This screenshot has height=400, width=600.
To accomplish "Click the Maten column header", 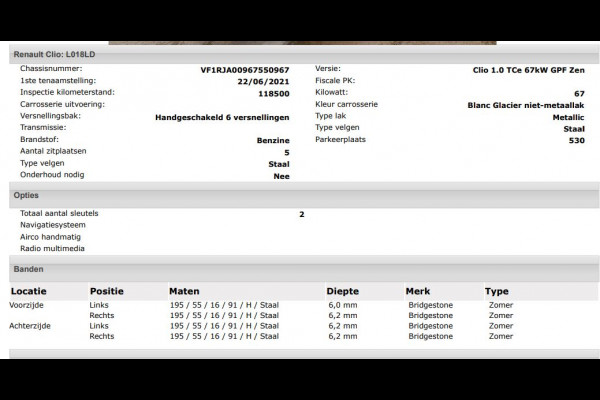I will coord(184,291).
